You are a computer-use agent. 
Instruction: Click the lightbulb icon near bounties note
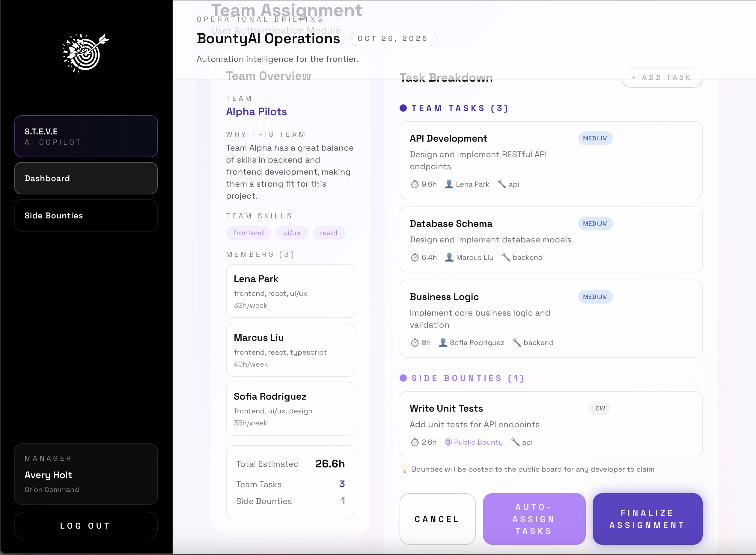pyautogui.click(x=404, y=469)
